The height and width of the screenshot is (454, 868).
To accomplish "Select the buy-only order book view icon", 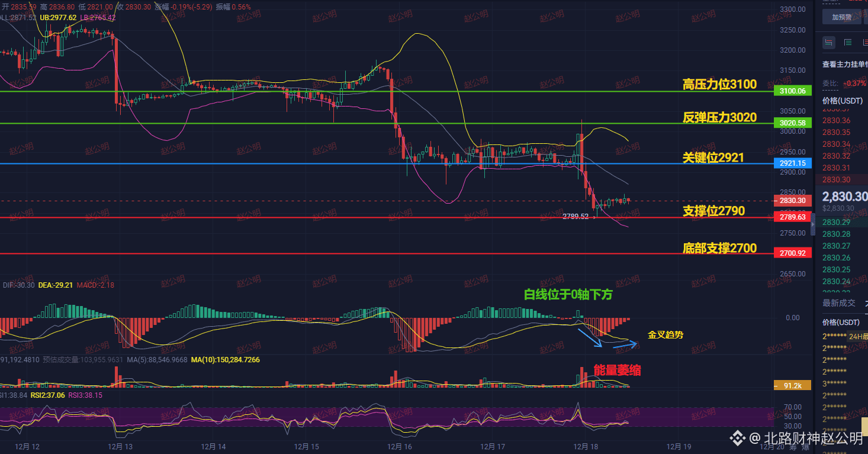I will coord(848,42).
